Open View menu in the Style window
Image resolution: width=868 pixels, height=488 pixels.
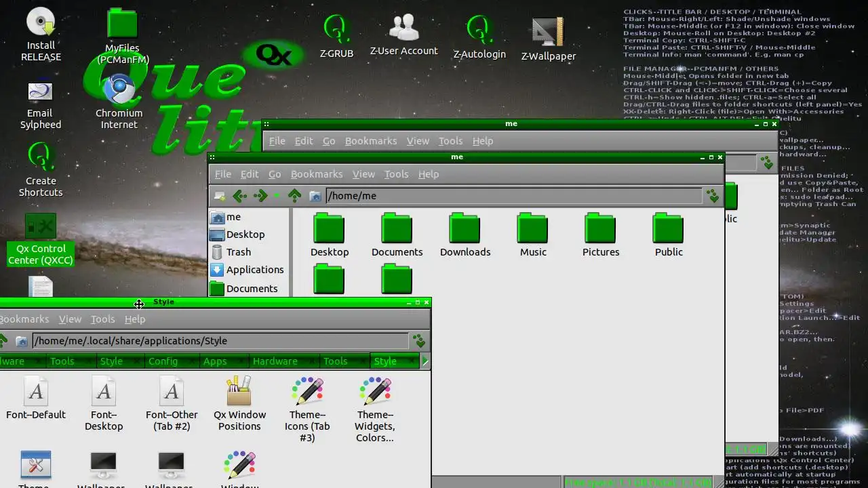[x=70, y=319]
